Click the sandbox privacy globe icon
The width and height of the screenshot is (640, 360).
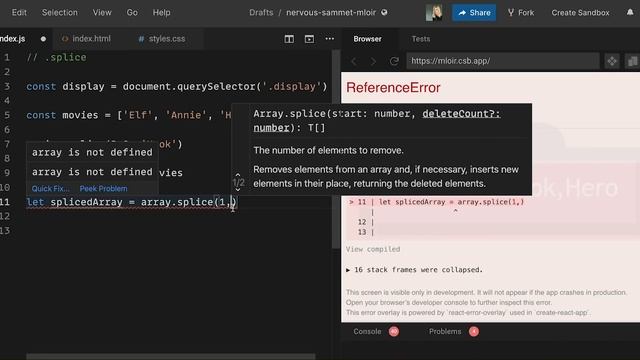(384, 13)
